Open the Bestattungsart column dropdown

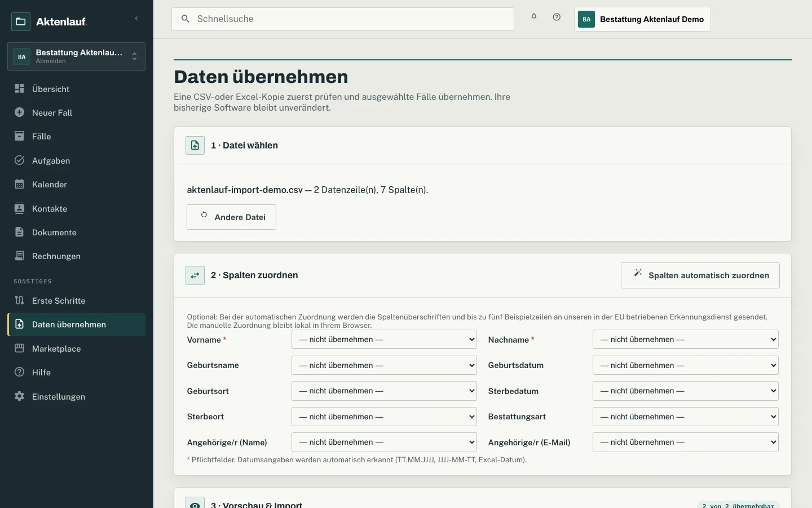point(685,417)
